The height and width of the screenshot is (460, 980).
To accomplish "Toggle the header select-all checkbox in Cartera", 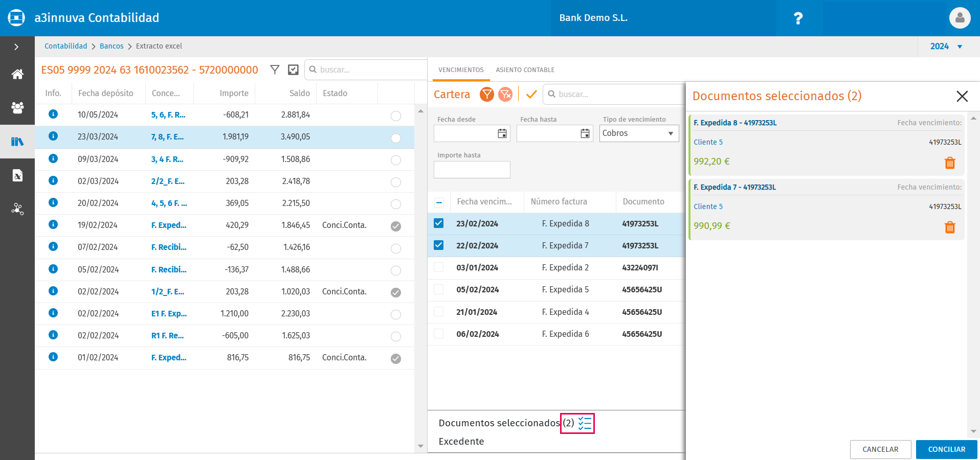I will tap(439, 202).
